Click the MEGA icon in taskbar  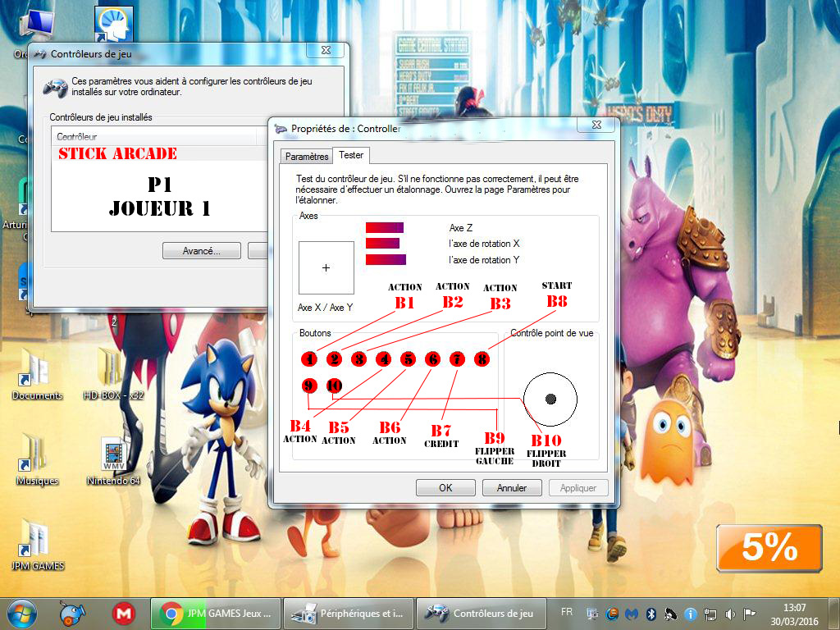pos(123,613)
